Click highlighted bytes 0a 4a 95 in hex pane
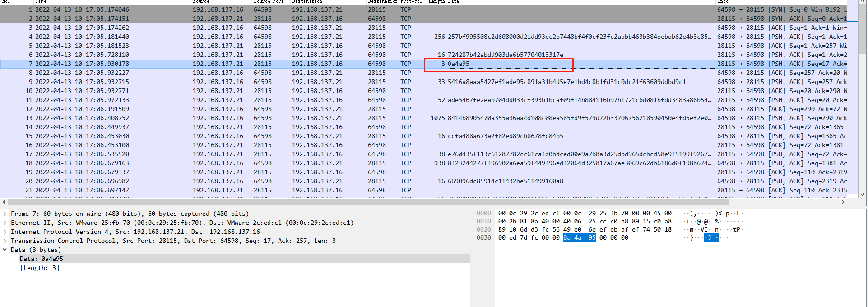 tap(580, 237)
